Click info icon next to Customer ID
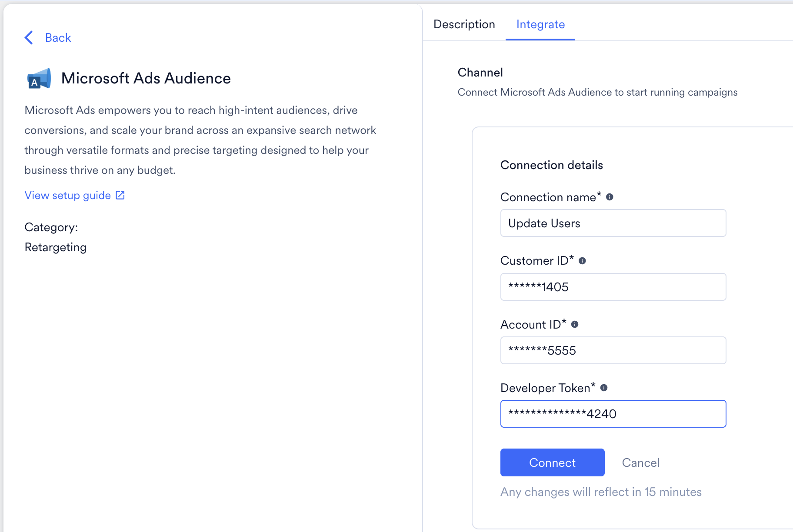Screen dimensions: 793x532 pyautogui.click(x=582, y=261)
